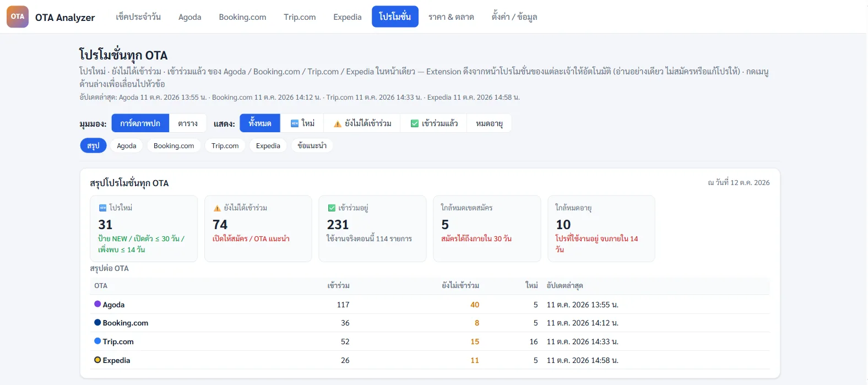Image resolution: width=868 pixels, height=385 pixels.
Task: Select the โปรโมชั่น active tab
Action: (x=395, y=17)
